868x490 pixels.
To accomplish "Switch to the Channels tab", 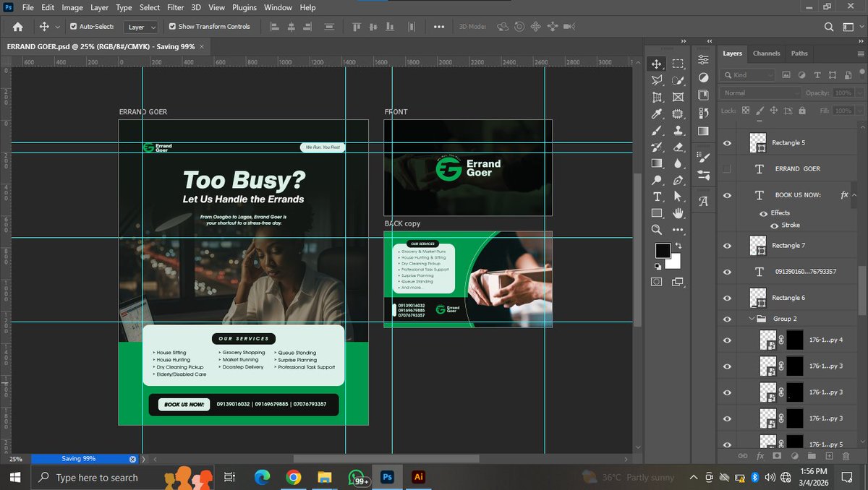I will click(x=766, y=53).
